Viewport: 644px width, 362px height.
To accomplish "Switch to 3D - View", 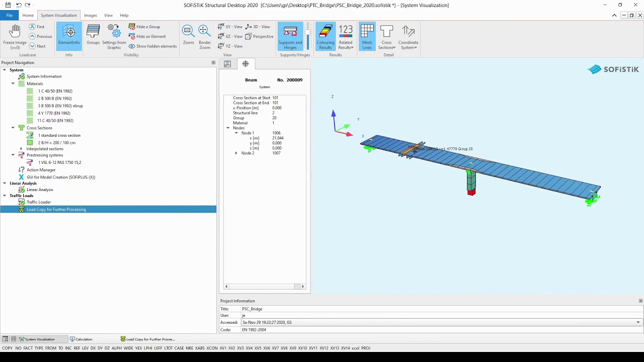I will coord(258,27).
